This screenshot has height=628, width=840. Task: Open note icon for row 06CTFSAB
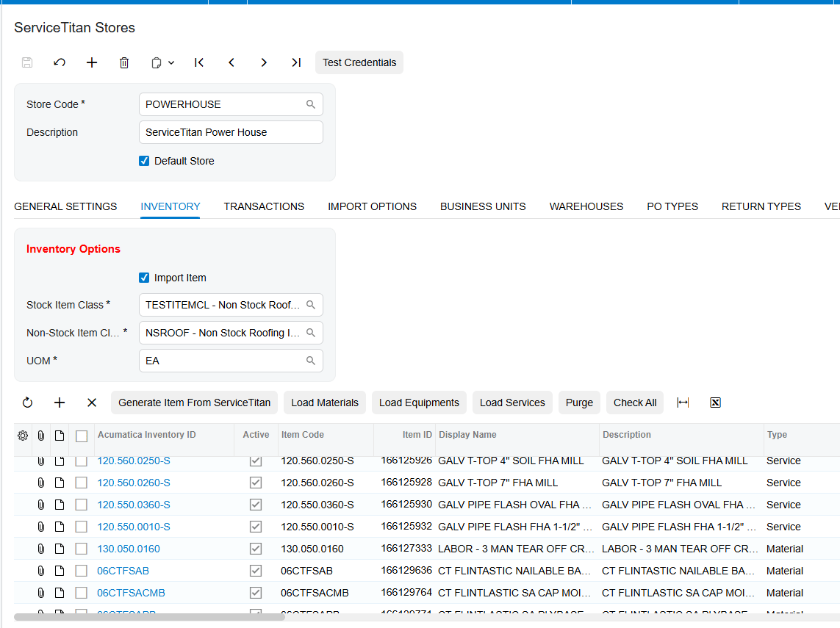60,571
